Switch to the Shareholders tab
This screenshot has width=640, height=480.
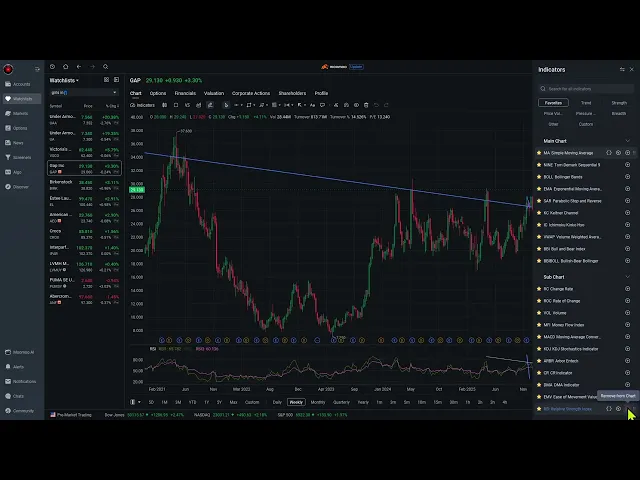292,93
